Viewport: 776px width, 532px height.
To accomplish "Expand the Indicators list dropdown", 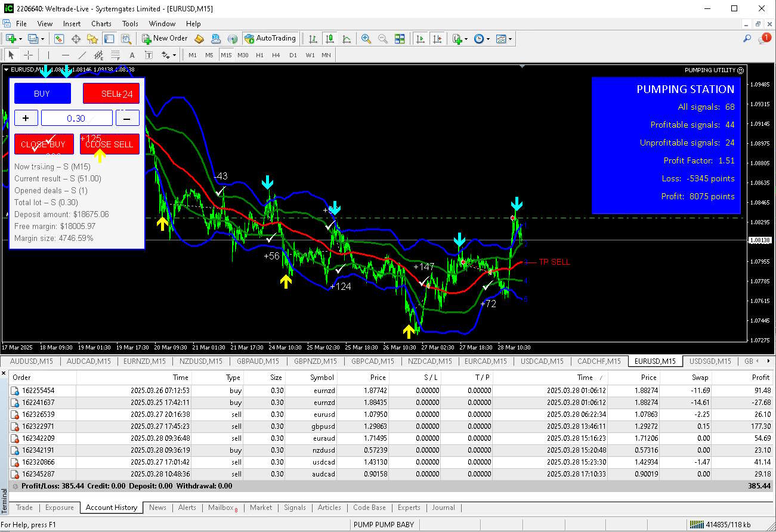I will (x=460, y=38).
